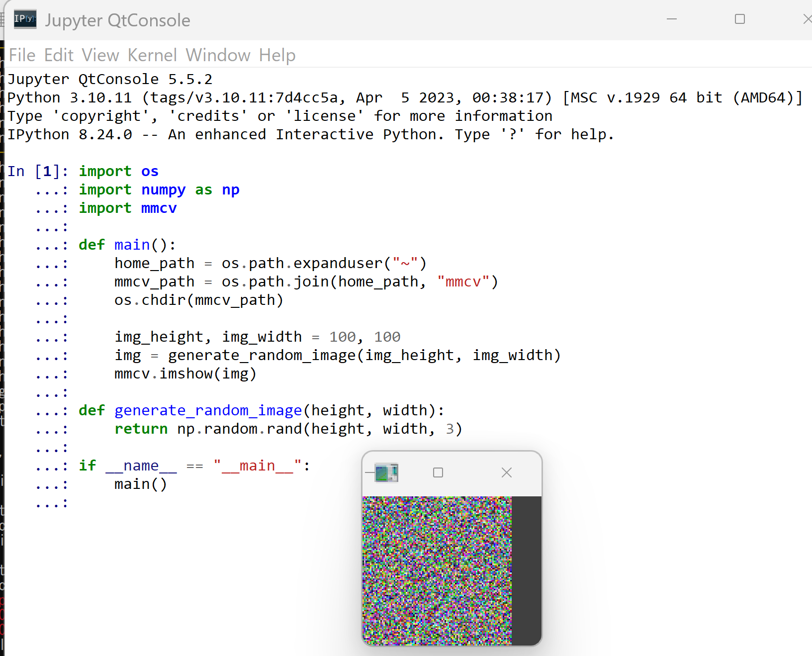Open the Edit menu

[x=59, y=55]
